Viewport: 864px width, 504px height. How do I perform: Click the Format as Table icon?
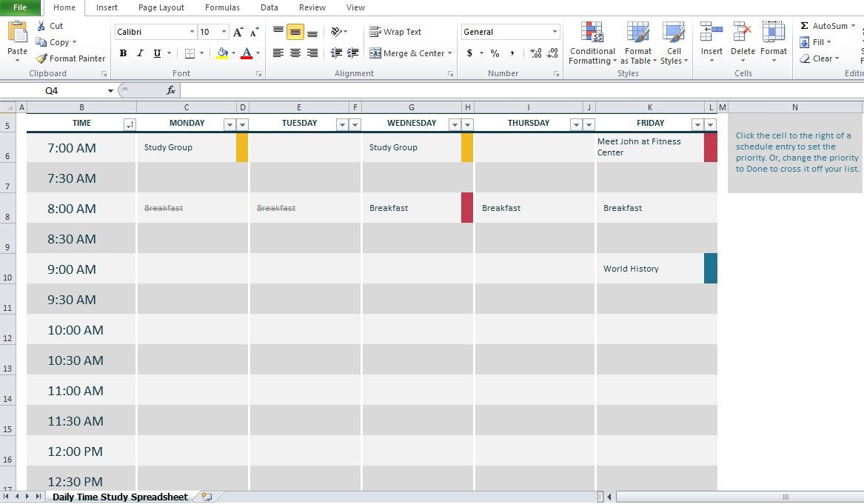click(637, 33)
